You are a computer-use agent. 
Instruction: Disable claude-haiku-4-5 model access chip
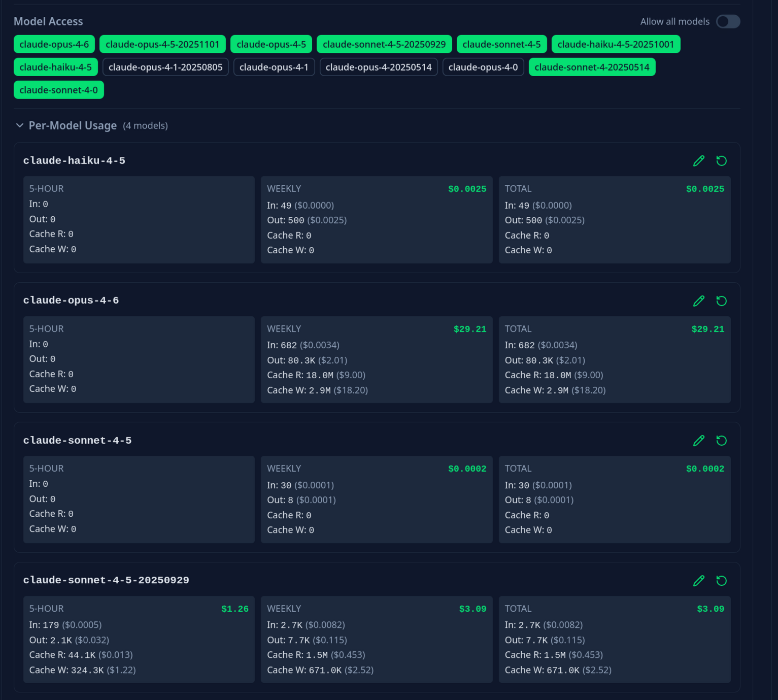pyautogui.click(x=56, y=67)
